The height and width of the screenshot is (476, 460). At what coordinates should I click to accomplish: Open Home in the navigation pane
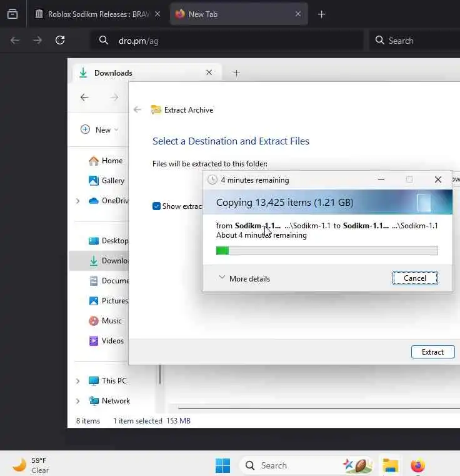106,161
